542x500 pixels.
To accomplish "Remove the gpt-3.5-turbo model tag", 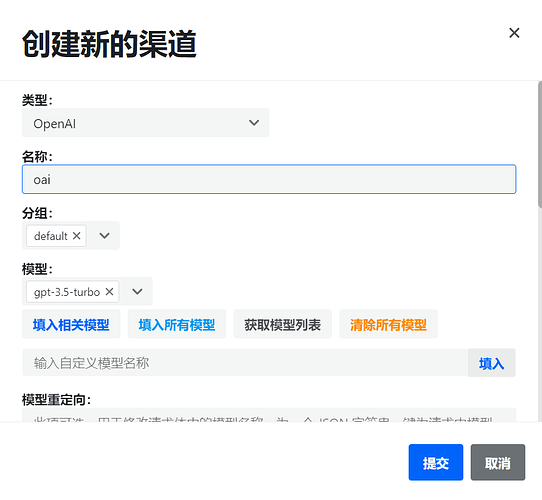I will point(109,292).
